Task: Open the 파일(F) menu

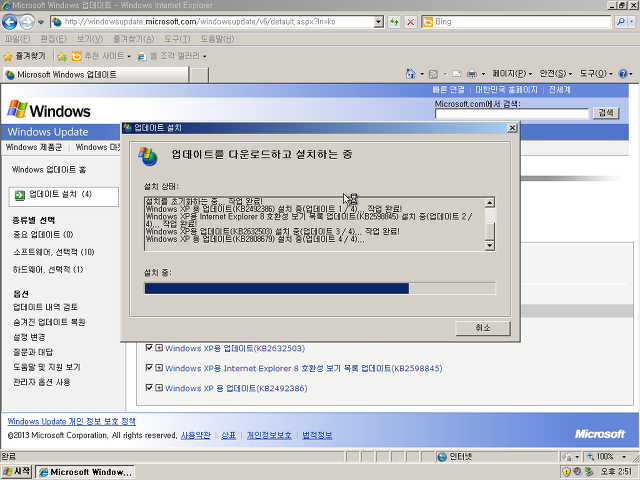Action: (17, 39)
